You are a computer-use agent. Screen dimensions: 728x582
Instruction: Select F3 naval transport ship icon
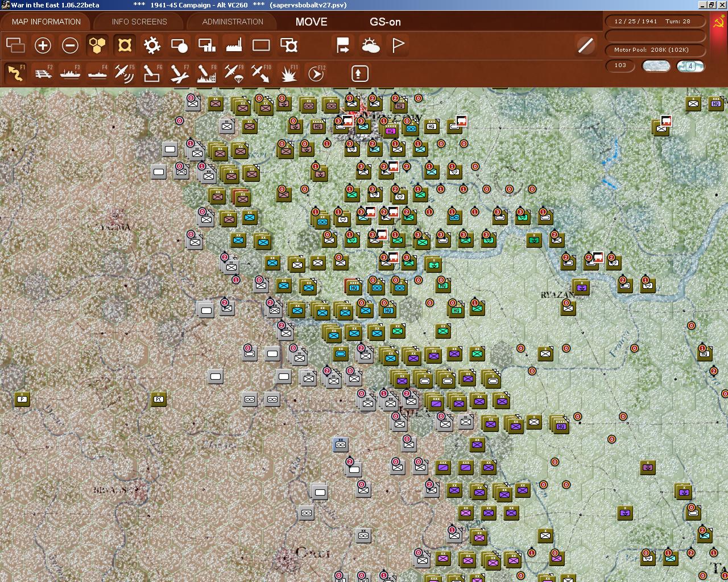click(x=70, y=73)
